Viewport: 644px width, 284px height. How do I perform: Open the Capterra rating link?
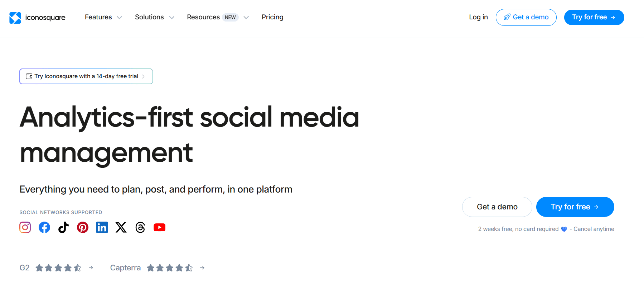(x=125, y=268)
